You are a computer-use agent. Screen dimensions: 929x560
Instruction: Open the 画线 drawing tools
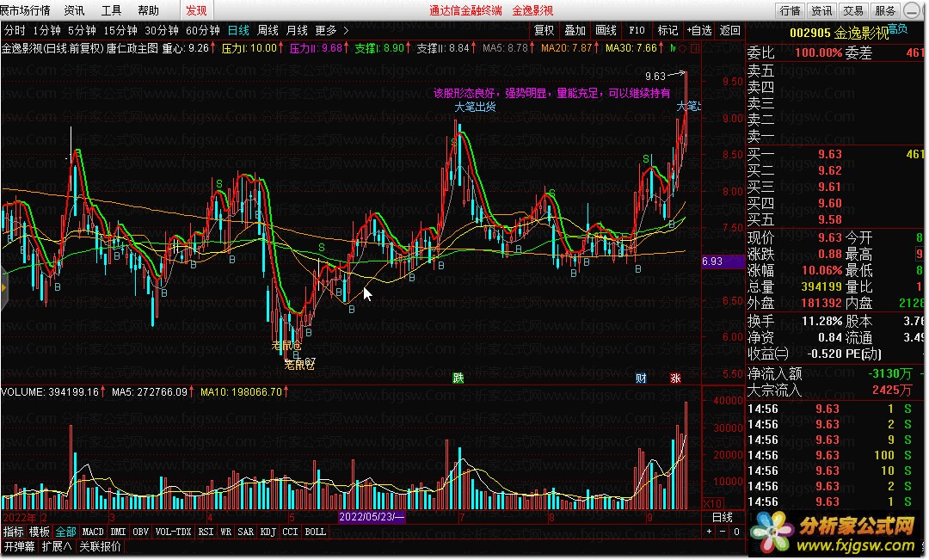click(606, 30)
